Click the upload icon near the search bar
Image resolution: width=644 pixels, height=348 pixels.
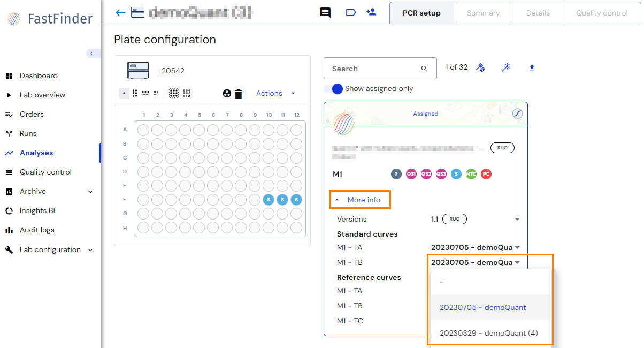532,67
